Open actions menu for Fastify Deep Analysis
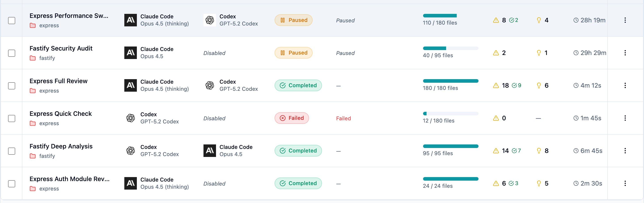This screenshot has width=644, height=203. click(625, 150)
